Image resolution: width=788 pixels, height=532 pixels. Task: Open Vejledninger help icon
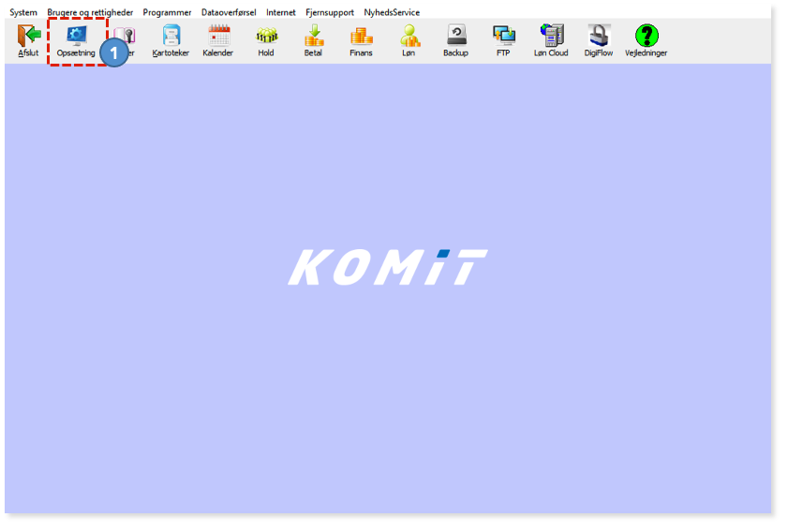coord(647,36)
